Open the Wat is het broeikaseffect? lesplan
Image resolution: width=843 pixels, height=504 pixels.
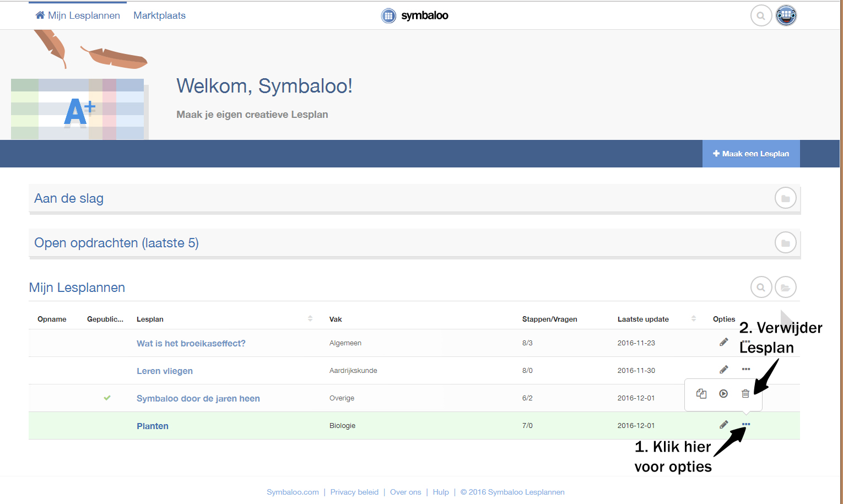(x=191, y=343)
